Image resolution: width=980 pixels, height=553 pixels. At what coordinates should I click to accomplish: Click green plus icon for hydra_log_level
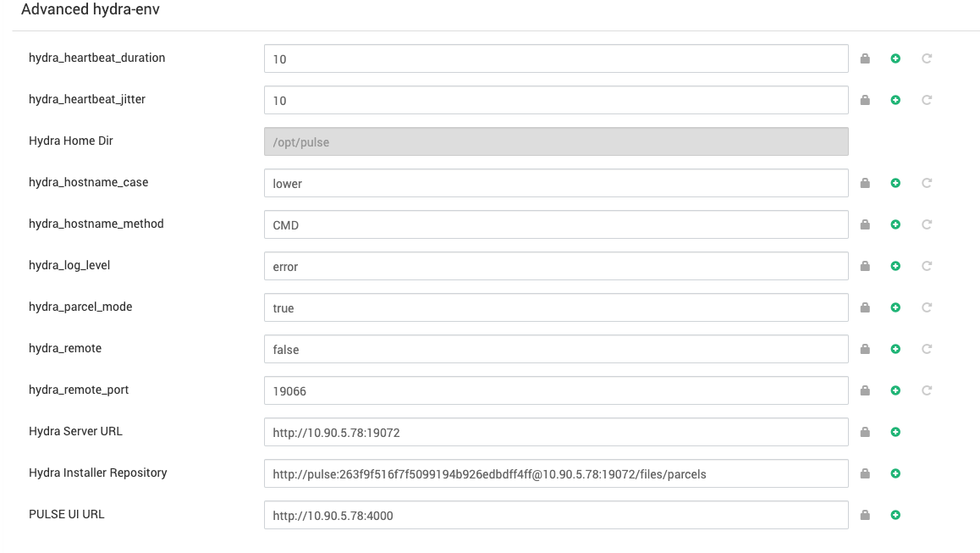895,266
